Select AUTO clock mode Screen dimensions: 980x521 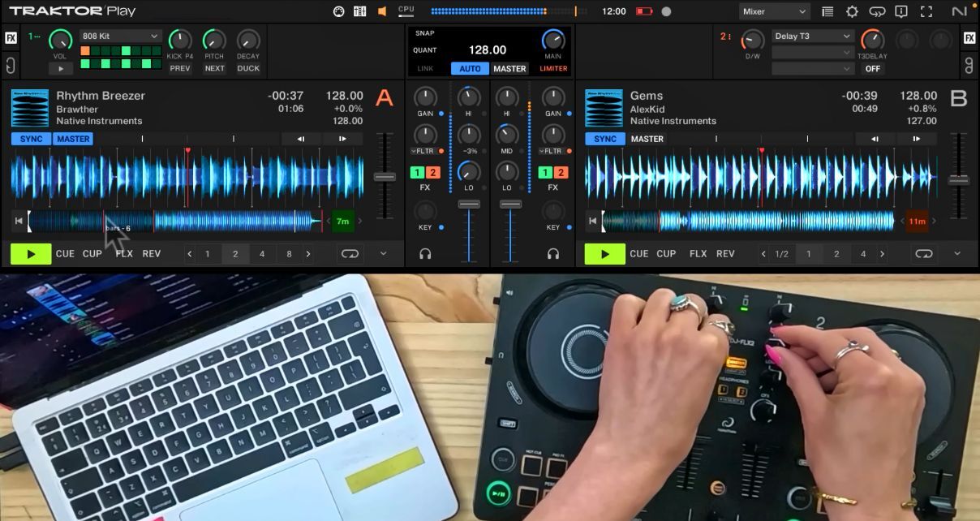tap(470, 69)
